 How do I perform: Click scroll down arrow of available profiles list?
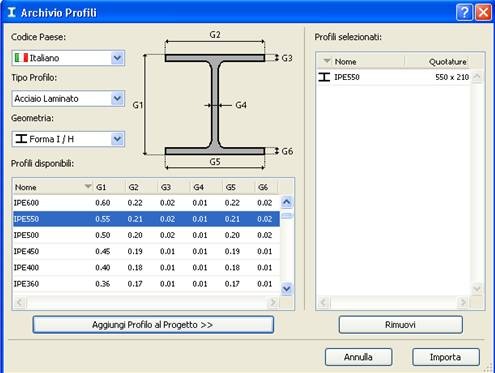287,289
